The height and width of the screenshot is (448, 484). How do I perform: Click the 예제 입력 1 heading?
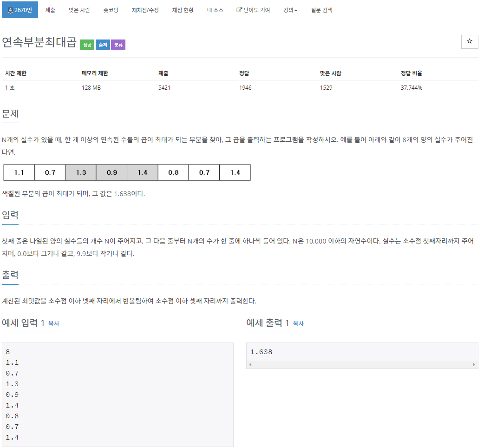(x=23, y=323)
